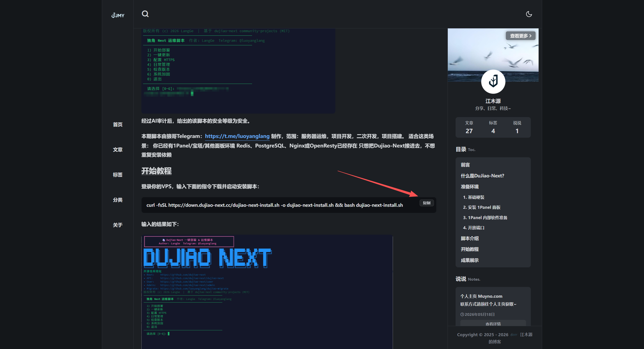
Task: Jump to 什么是DuJiao-Next? in contents
Action: coord(482,176)
